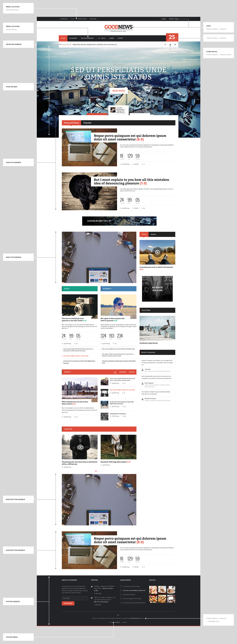Click next arrow on top image slider
Image resolution: width=237 pixels, height=644 pixels.
point(135,257)
